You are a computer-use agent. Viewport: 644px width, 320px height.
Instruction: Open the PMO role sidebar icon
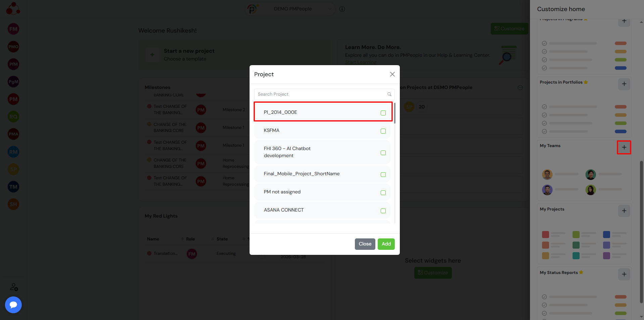(x=13, y=47)
